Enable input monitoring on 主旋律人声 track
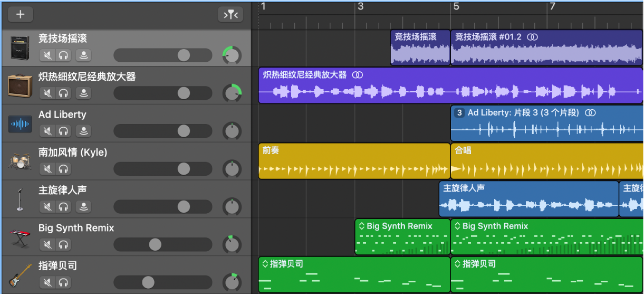Viewport: 644px width, 295px height. (83, 207)
